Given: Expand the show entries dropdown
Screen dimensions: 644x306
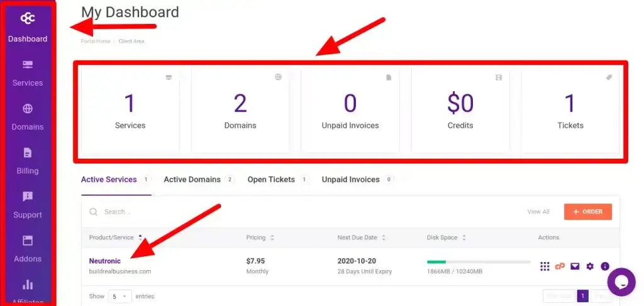Looking at the screenshot, I should (119, 296).
